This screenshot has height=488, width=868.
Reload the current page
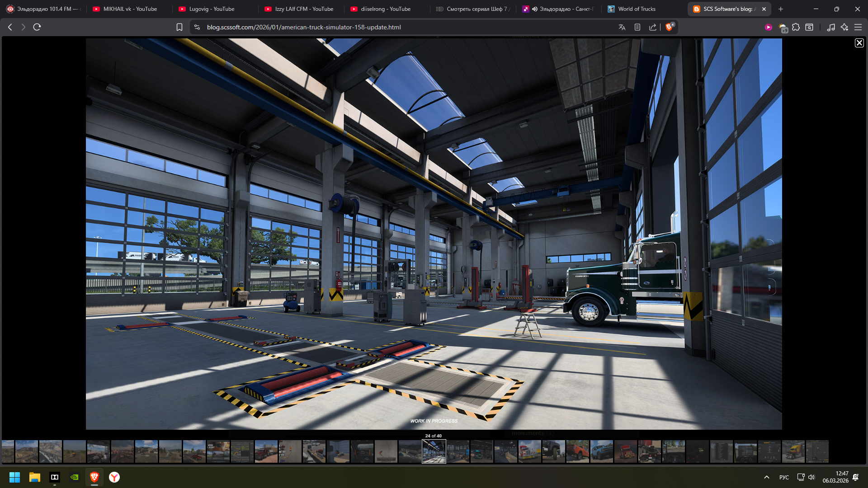coord(37,27)
